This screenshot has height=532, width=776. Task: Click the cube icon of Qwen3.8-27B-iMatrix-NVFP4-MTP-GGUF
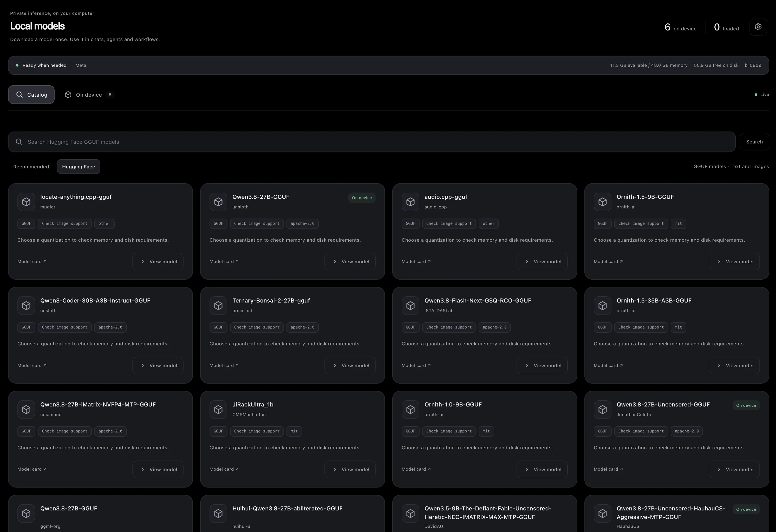26,410
